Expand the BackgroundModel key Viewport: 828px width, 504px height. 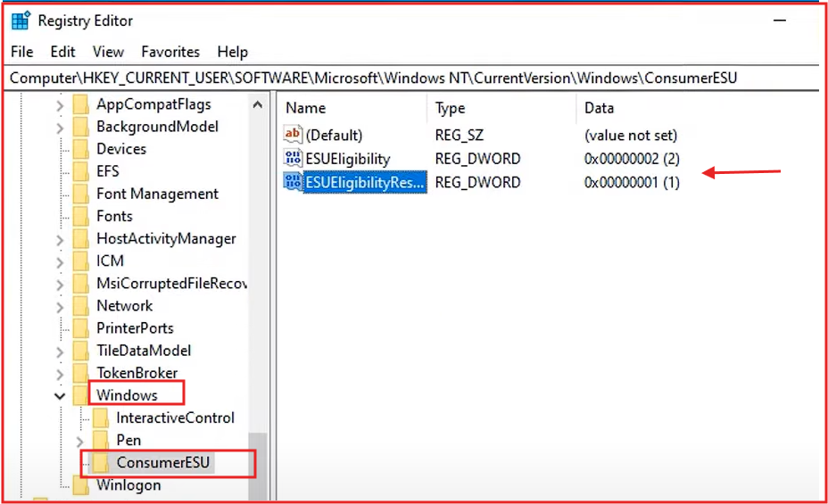60,128
